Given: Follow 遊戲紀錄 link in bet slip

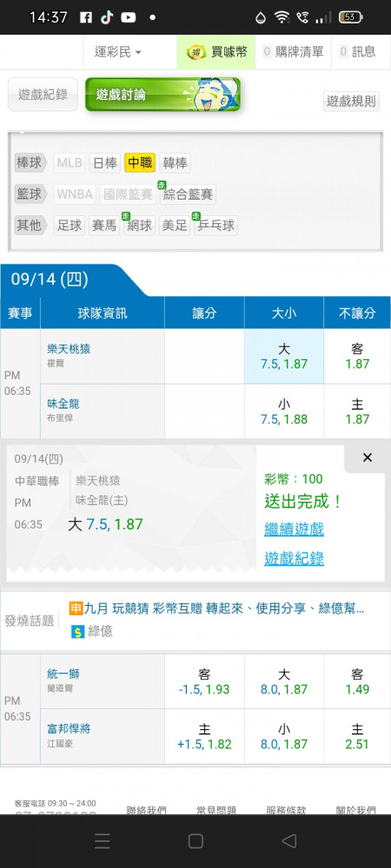Looking at the screenshot, I should [x=294, y=558].
